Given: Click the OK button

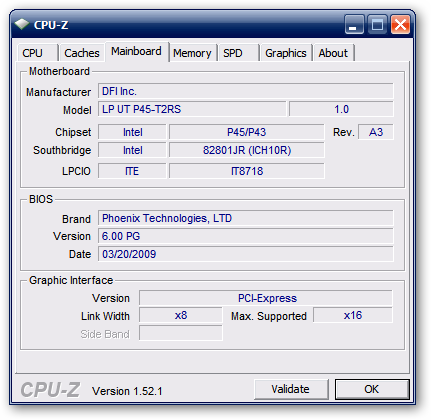Looking at the screenshot, I should (372, 389).
